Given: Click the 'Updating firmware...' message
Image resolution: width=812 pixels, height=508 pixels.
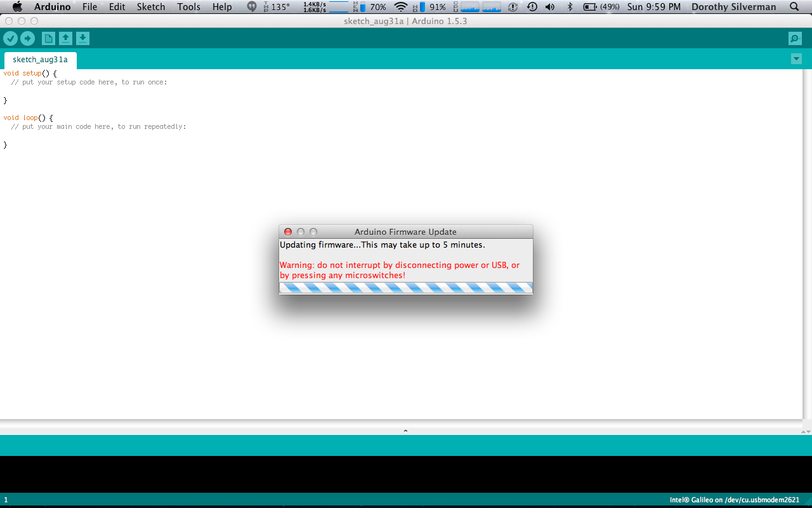Looking at the screenshot, I should click(x=383, y=244).
